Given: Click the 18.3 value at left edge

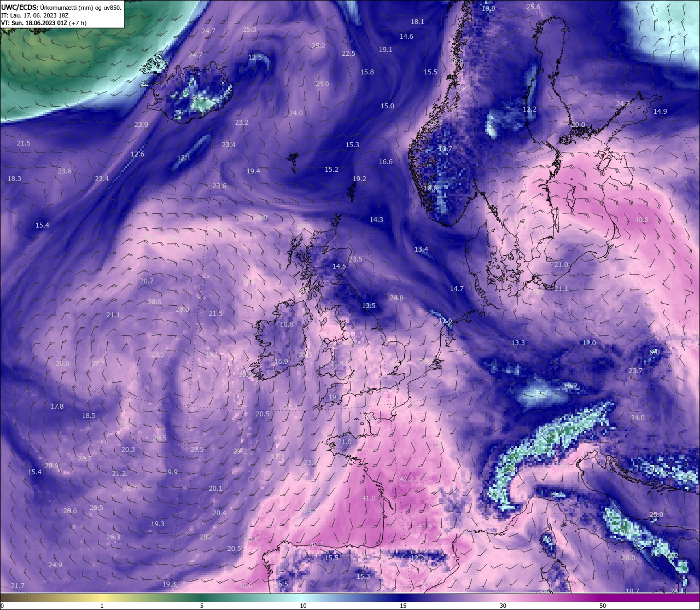Looking at the screenshot, I should coord(14,179).
